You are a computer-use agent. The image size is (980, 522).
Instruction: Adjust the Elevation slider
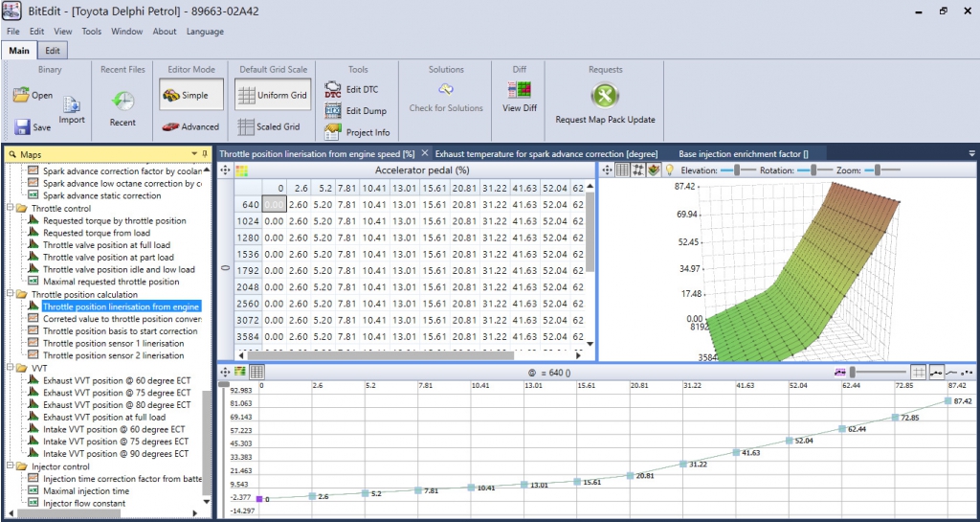click(x=738, y=170)
